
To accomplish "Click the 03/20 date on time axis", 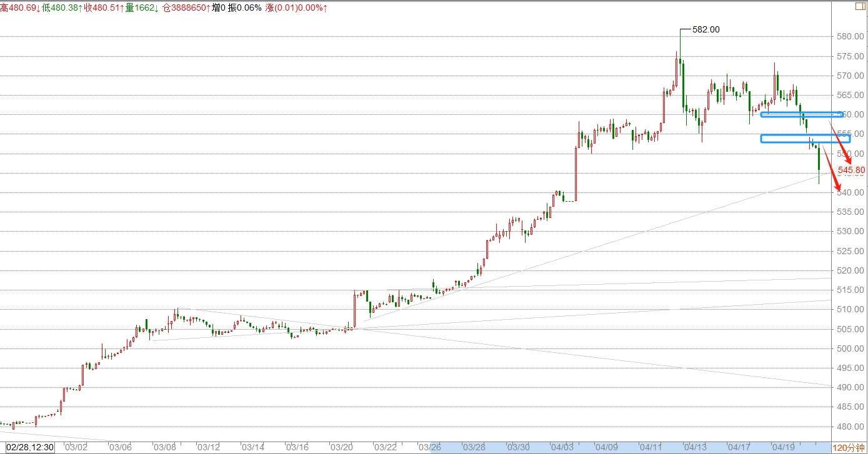I will 342,448.
